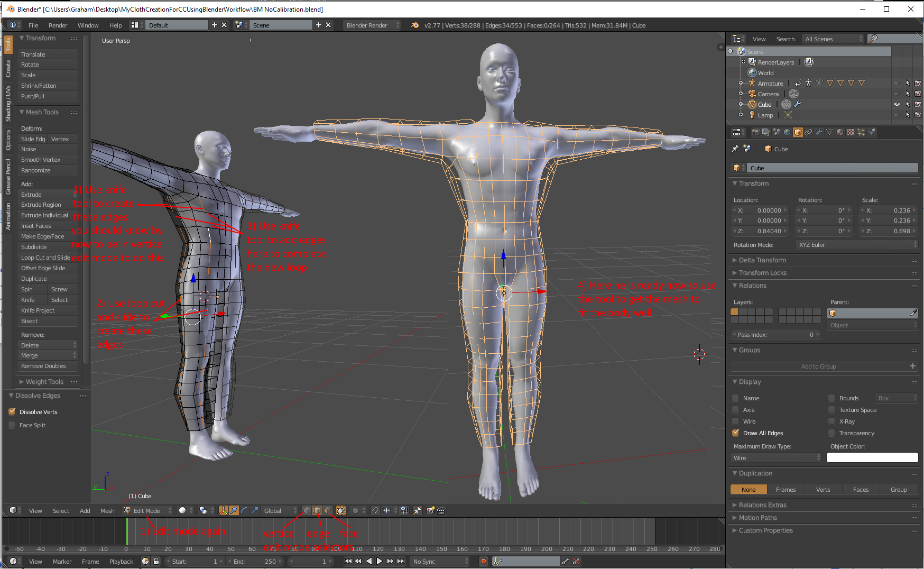Click the Cube modifier wrench icon in outliner

(x=798, y=104)
